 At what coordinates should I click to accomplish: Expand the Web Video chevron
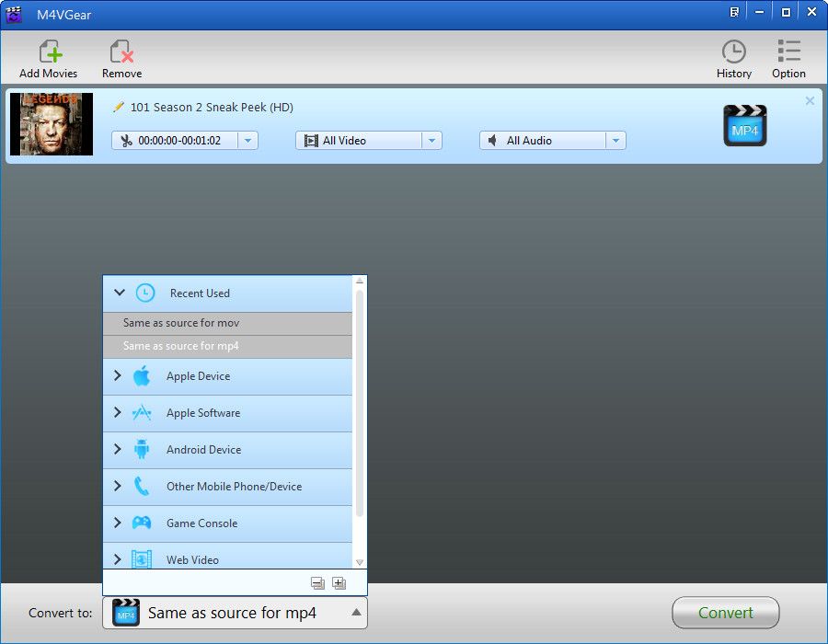[118, 559]
